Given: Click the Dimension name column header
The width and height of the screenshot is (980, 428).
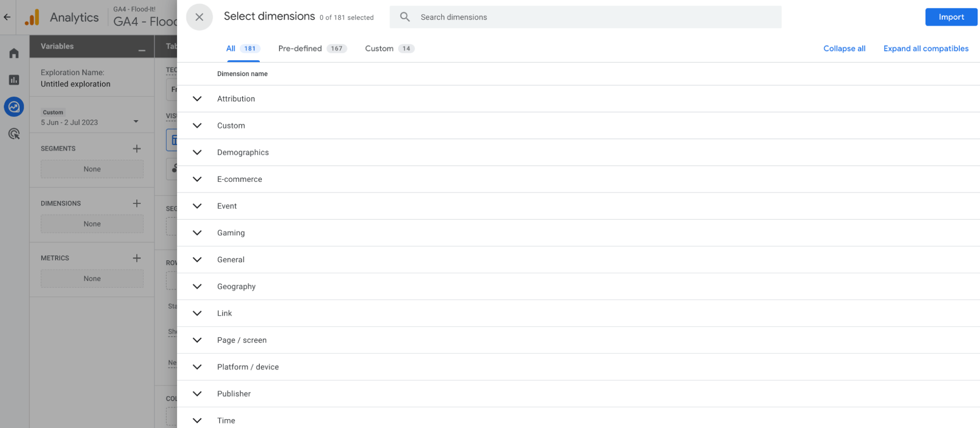Looking at the screenshot, I should 242,74.
